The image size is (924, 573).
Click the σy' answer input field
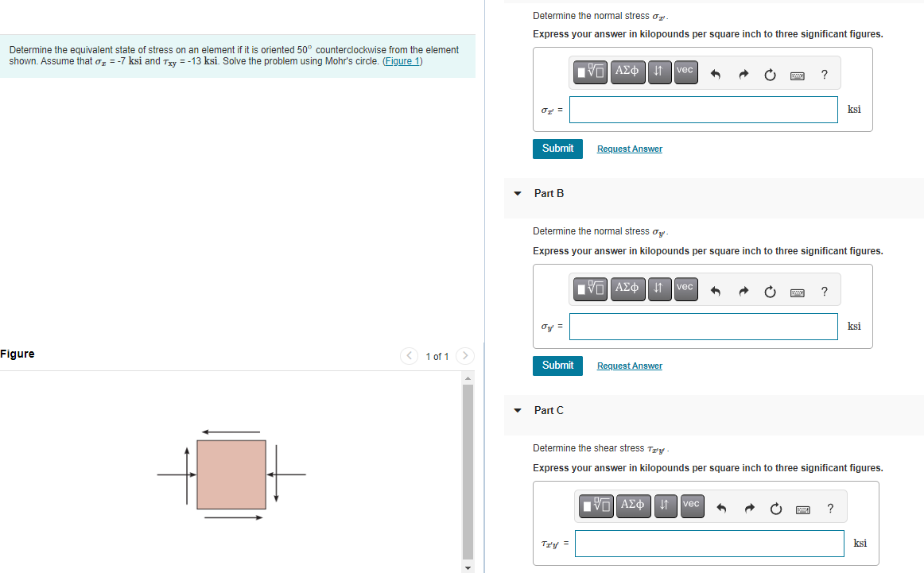[704, 327]
